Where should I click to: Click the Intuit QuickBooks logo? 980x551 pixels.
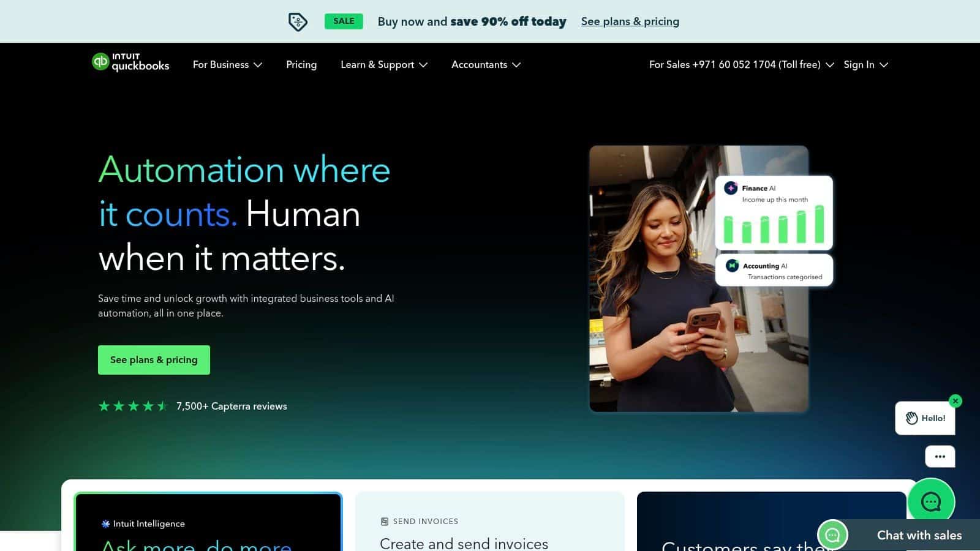130,62
